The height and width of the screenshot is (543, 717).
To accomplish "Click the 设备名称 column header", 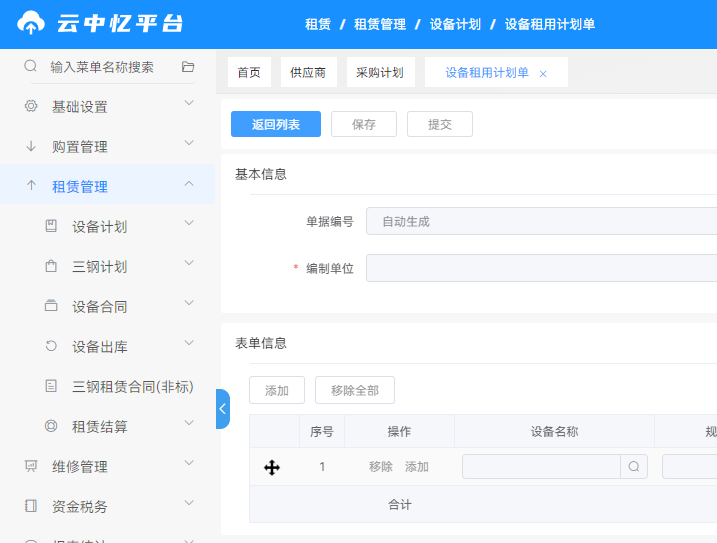I will (554, 431).
